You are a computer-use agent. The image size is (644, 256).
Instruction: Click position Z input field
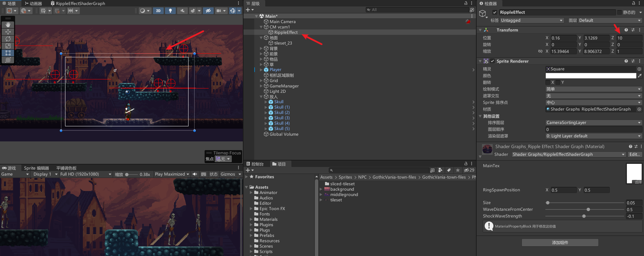[629, 38]
